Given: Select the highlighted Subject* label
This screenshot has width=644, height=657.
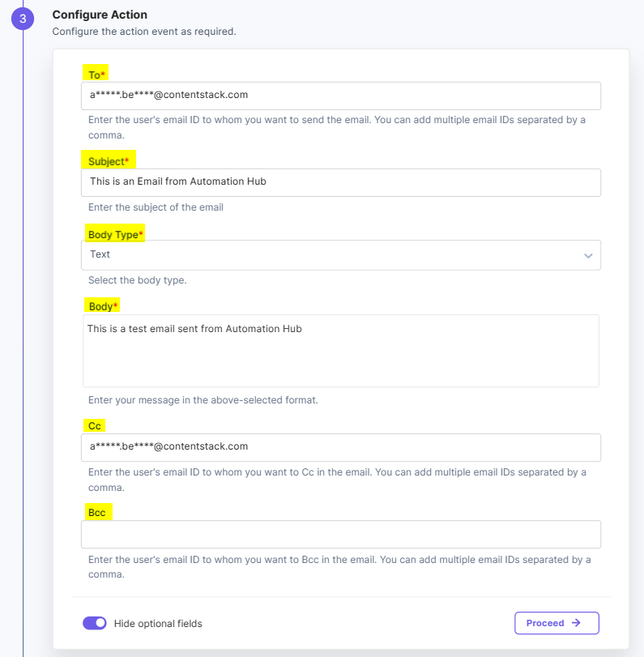Looking at the screenshot, I should tap(109, 161).
